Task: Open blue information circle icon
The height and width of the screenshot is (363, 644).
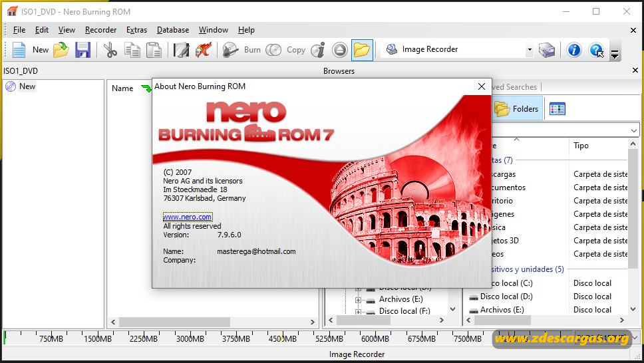Action: pos(573,50)
